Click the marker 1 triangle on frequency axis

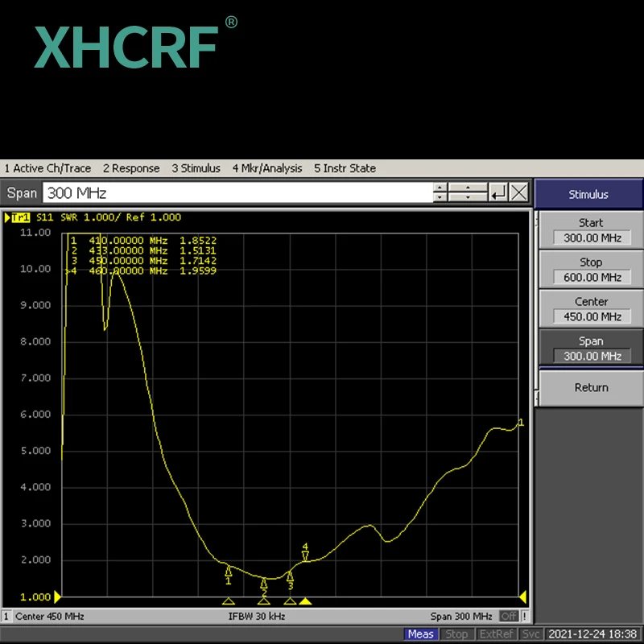(x=229, y=601)
